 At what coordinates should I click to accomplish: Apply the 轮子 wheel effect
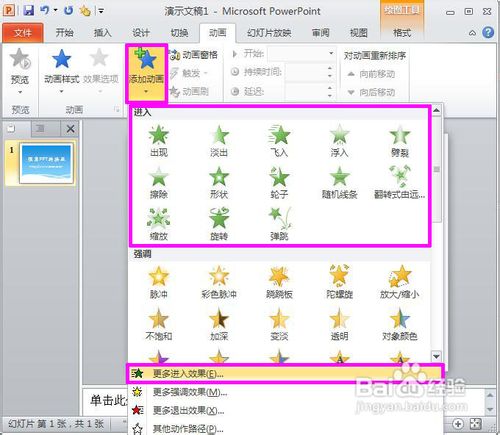279,183
